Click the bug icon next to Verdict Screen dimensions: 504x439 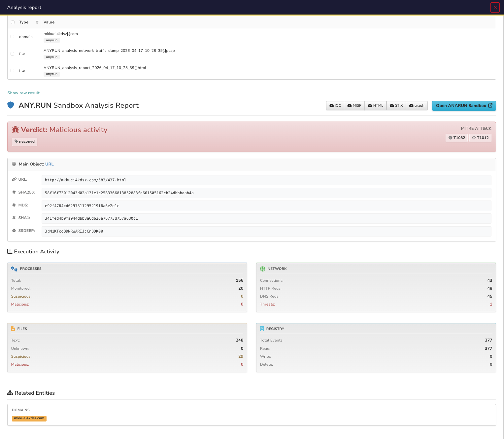pyautogui.click(x=16, y=130)
